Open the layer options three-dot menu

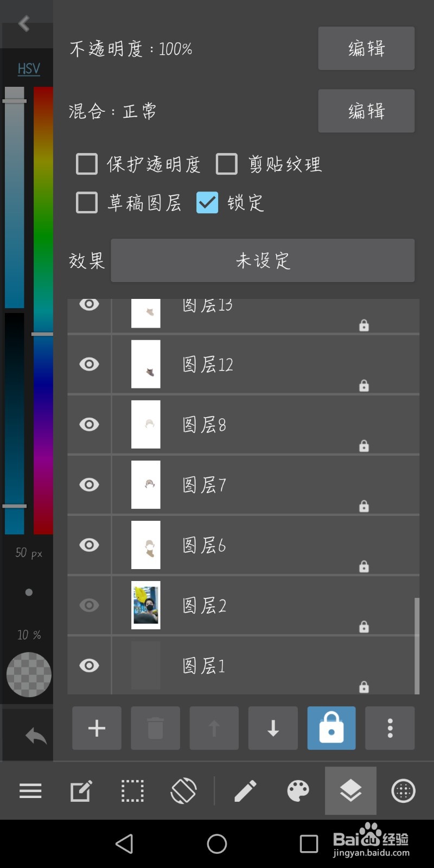tap(390, 728)
